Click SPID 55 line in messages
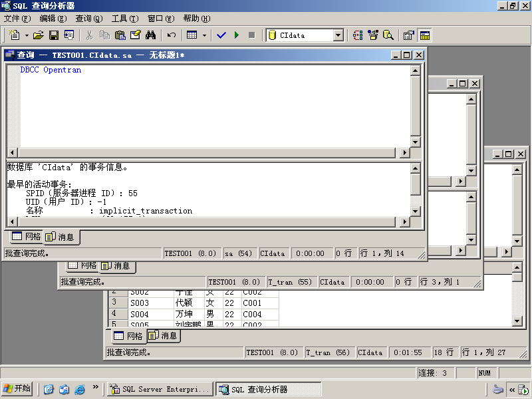 pyautogui.click(x=81, y=193)
